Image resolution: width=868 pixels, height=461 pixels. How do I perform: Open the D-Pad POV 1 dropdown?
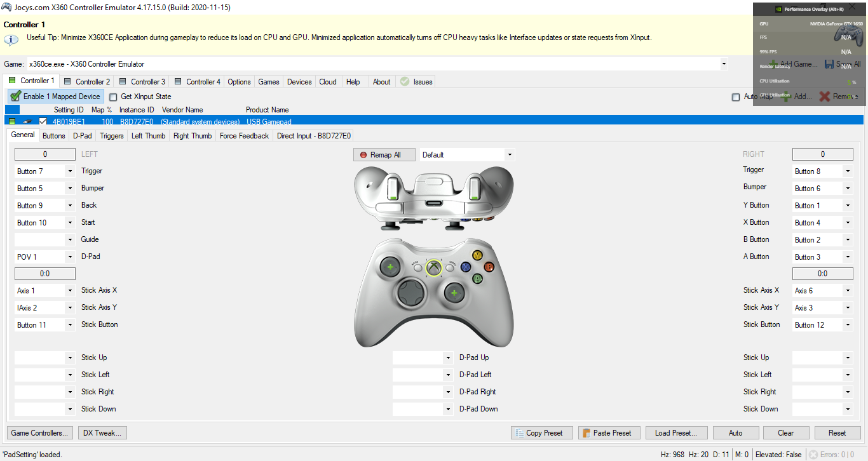tap(70, 257)
